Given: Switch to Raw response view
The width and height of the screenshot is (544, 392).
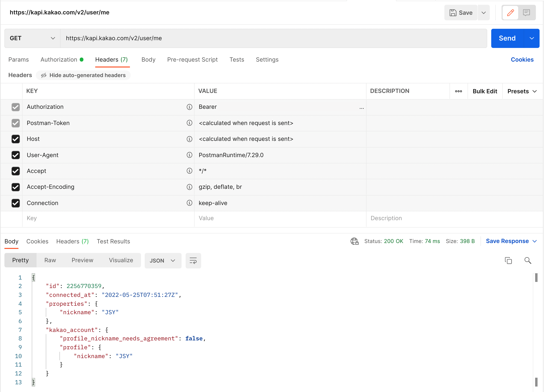Looking at the screenshot, I should [50, 260].
